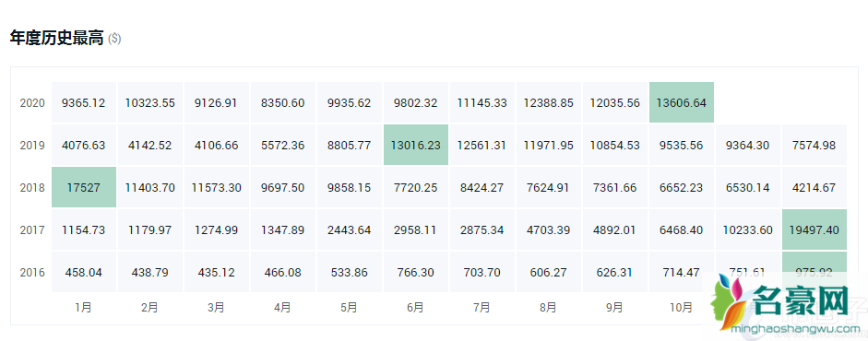
Task: Click the 10233.60 cell in 2017
Action: pos(748,229)
